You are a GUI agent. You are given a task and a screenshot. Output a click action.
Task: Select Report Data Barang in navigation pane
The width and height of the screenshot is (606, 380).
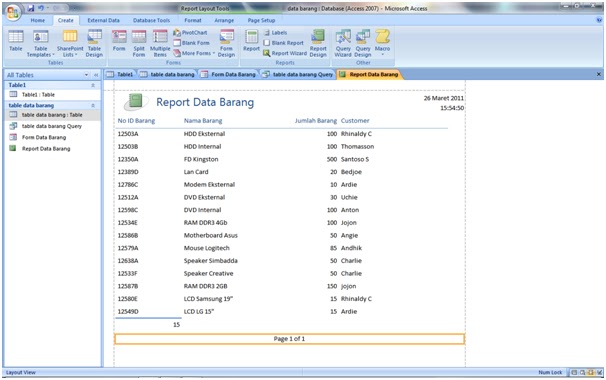point(40,148)
